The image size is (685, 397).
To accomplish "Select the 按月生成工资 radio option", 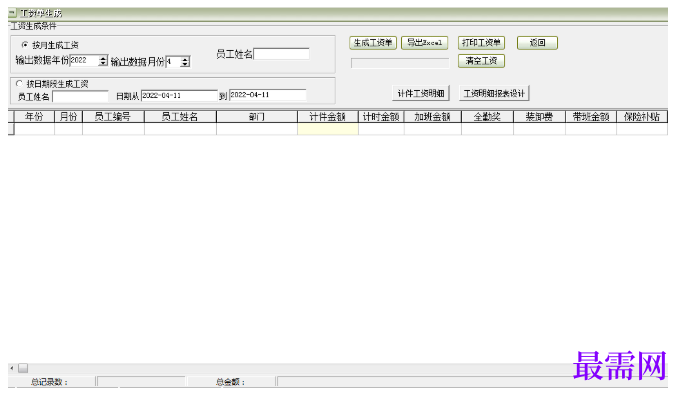I will (x=25, y=45).
